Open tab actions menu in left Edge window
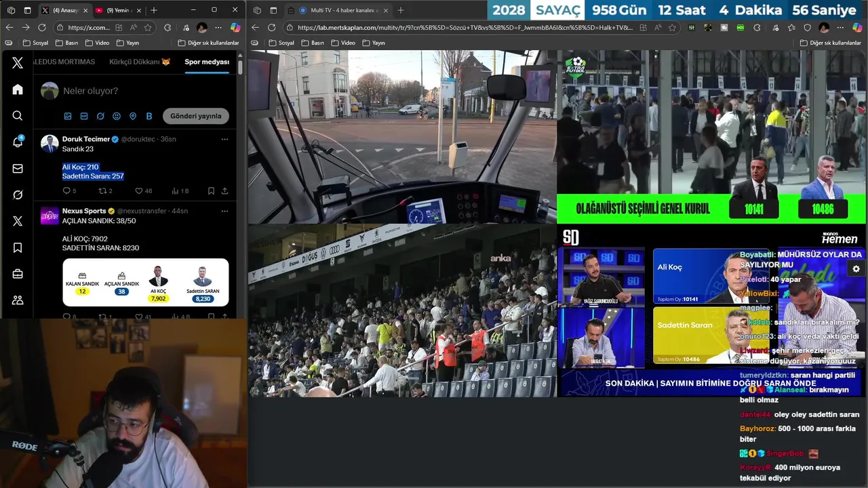Viewport: 868px width, 488px height. pos(27,10)
